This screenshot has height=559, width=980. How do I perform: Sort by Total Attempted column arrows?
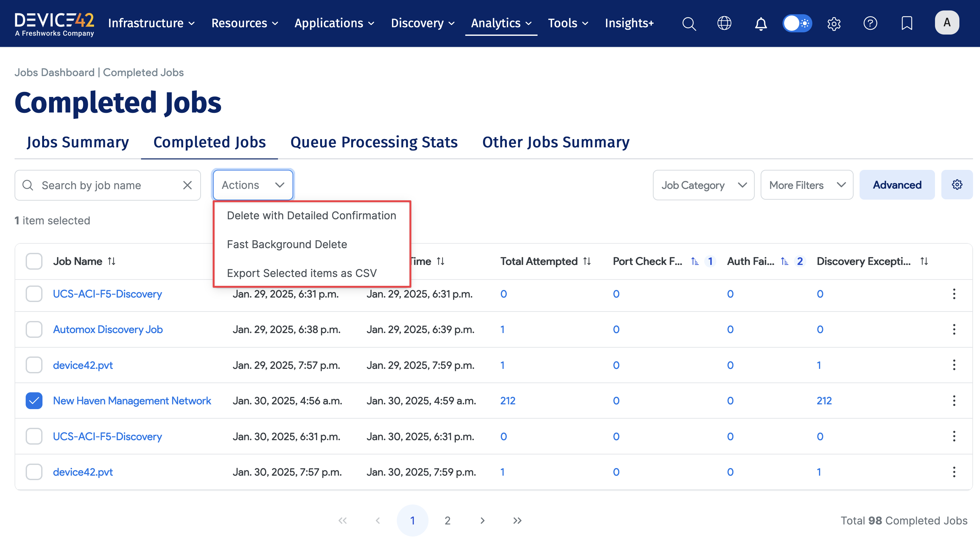pyautogui.click(x=587, y=261)
